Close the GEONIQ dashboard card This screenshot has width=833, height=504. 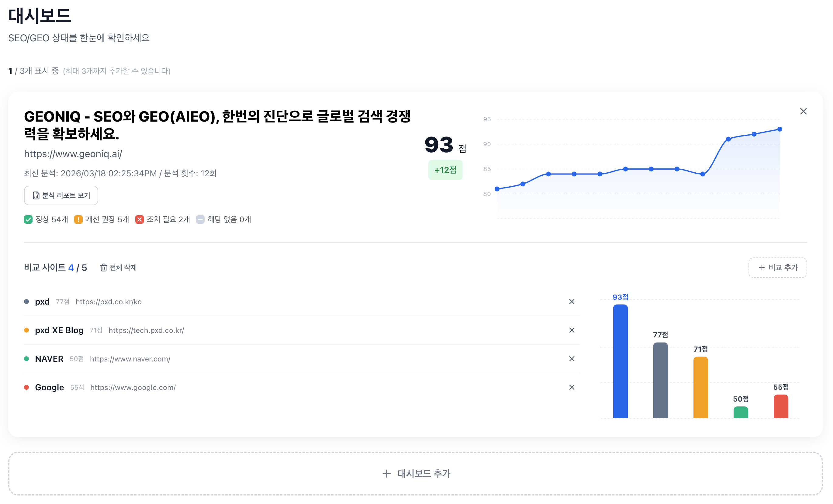(803, 111)
